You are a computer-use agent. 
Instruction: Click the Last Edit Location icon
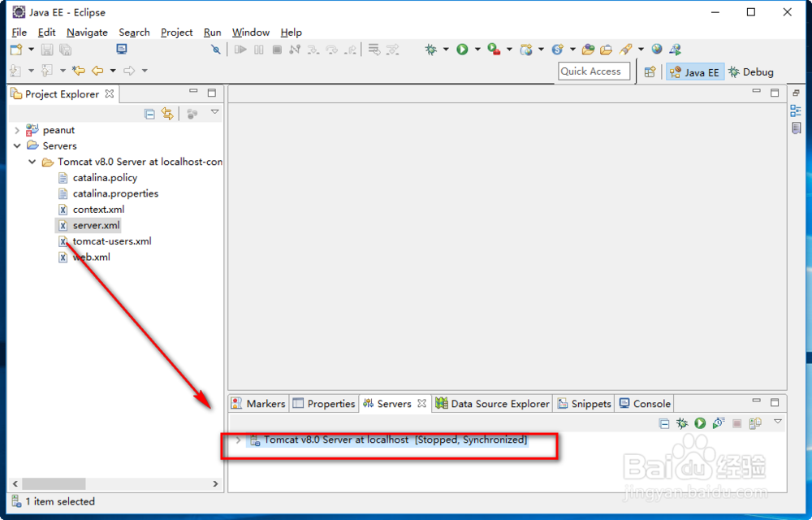(x=79, y=71)
